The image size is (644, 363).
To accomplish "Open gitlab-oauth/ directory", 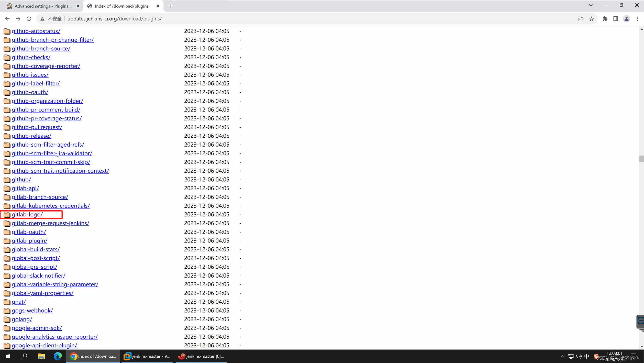I will pos(29,232).
